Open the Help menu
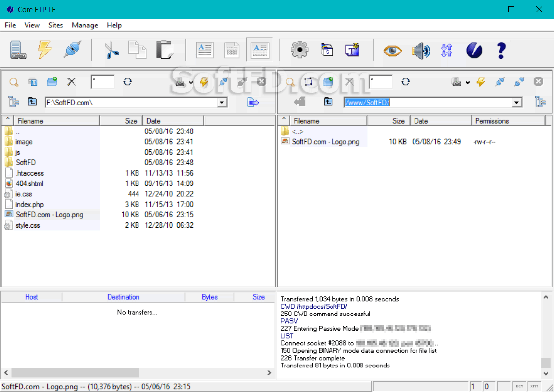Viewport: 554px width, 392px height. [114, 25]
